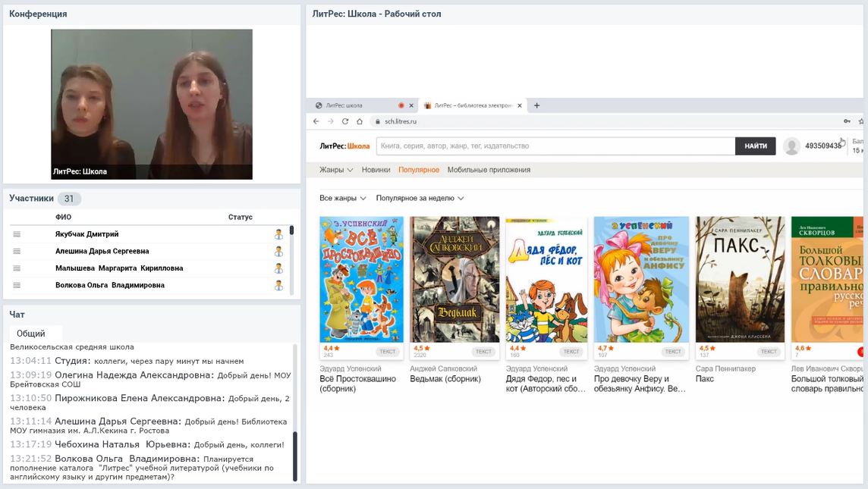Viewport: 868px width, 489px height.
Task: Open the 'Популярное за неделю' dropdown
Action: click(x=420, y=198)
